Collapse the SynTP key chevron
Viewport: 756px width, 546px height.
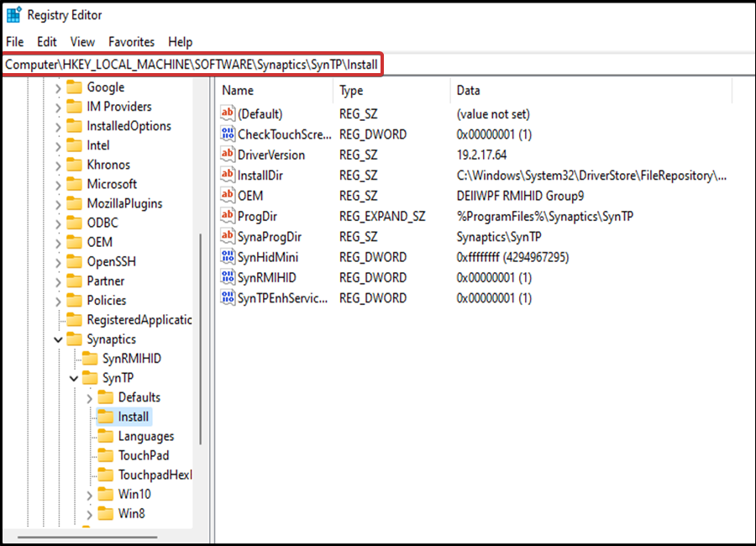point(74,378)
